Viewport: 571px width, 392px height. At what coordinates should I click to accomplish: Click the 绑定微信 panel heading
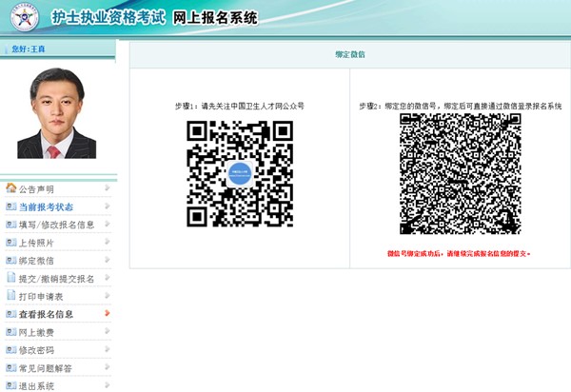point(350,54)
